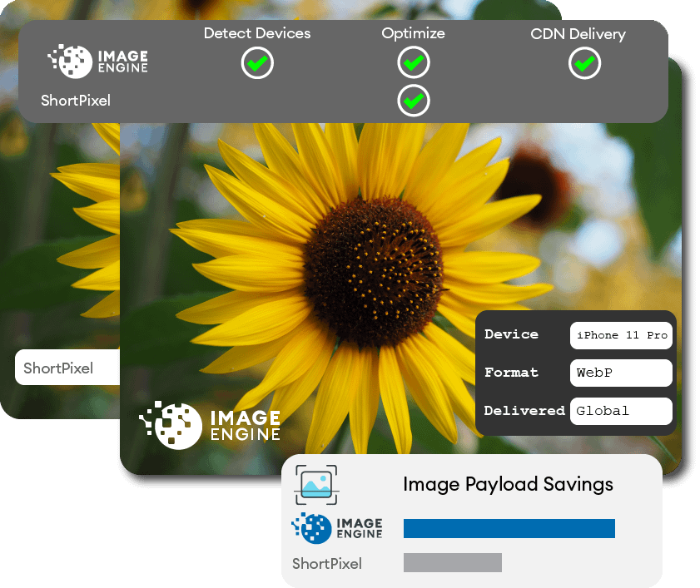Click the white ImageEngine logo on sunflower image
The image size is (700, 588).
click(210, 425)
